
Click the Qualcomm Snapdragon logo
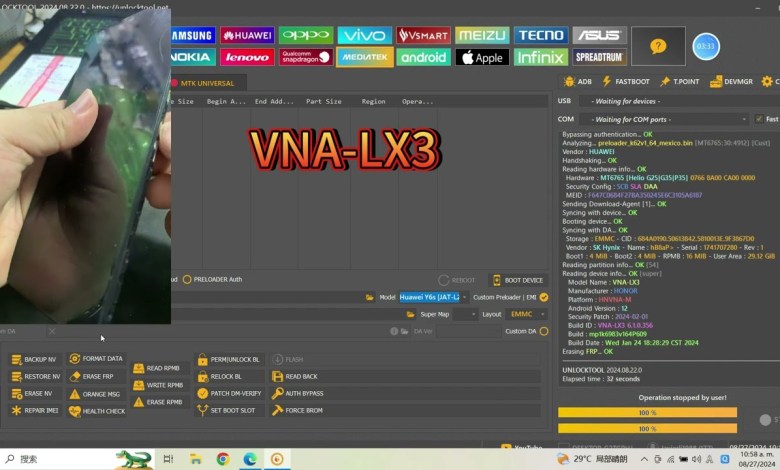pos(305,57)
